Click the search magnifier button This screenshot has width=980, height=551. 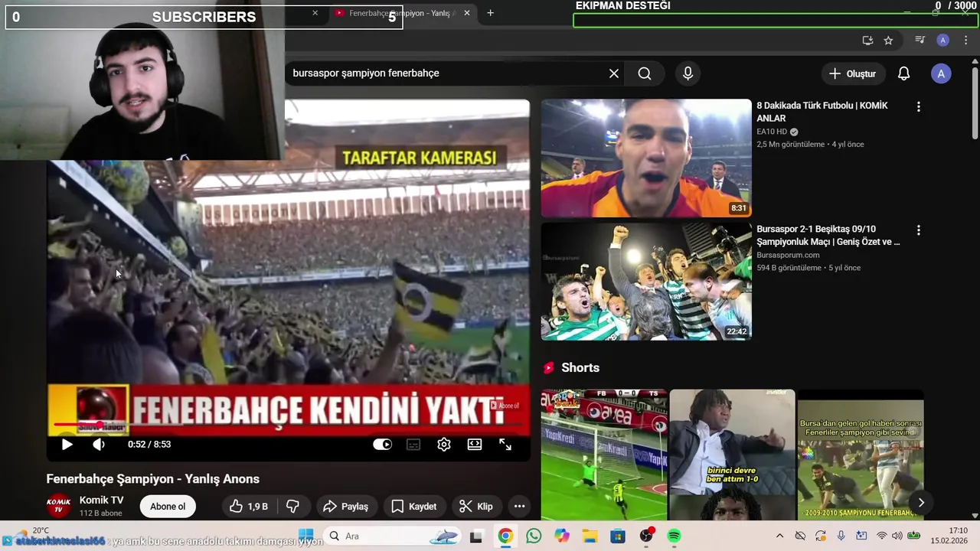pyautogui.click(x=645, y=73)
